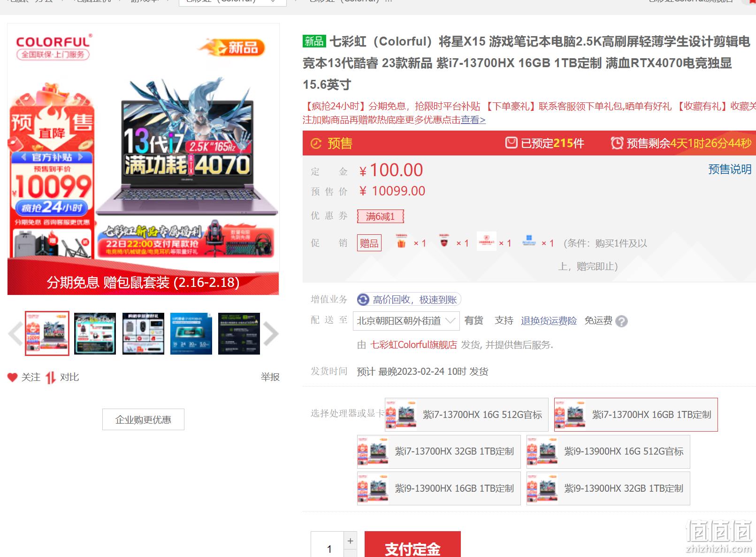The height and width of the screenshot is (557, 756).
Task: Click the second gift shield icon
Action: 444,242
